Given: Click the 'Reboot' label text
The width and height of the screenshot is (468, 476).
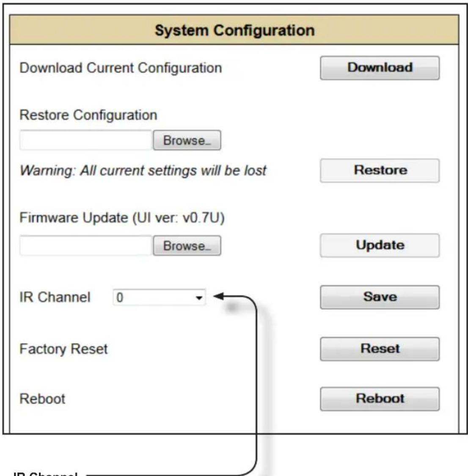Looking at the screenshot, I should coord(42,399).
